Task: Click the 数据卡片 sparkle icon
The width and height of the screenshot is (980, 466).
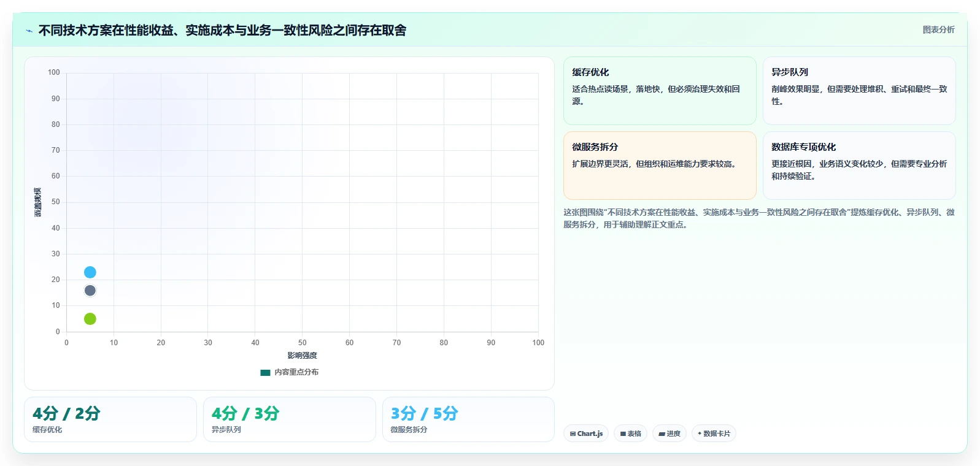Action: coord(700,434)
